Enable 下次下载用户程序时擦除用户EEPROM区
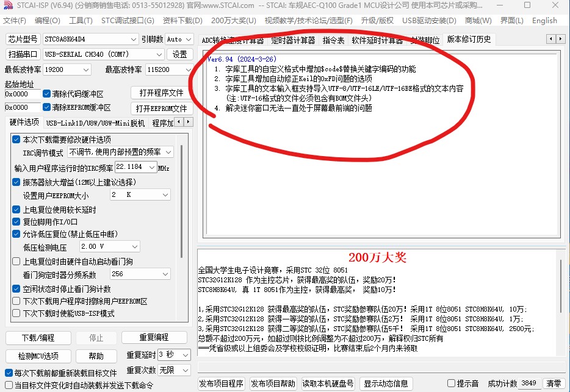The image size is (570, 392). click(x=16, y=301)
